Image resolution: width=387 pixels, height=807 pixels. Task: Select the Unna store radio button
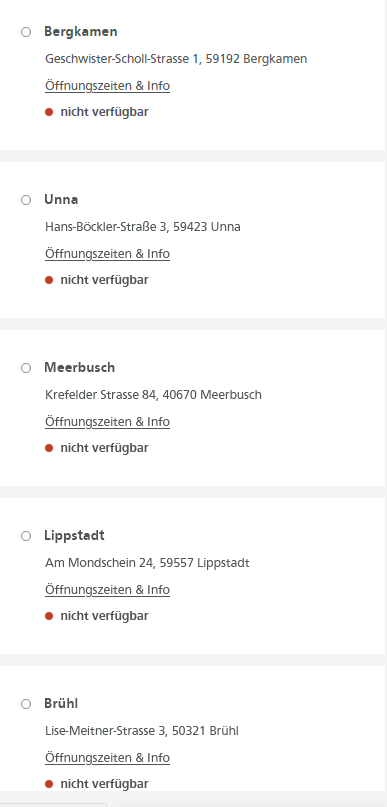[26, 200]
